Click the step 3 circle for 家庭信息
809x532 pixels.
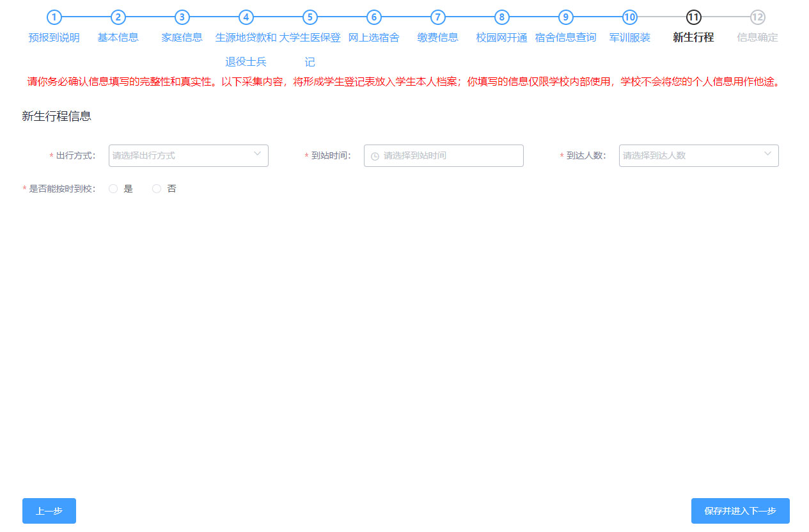pos(182,17)
